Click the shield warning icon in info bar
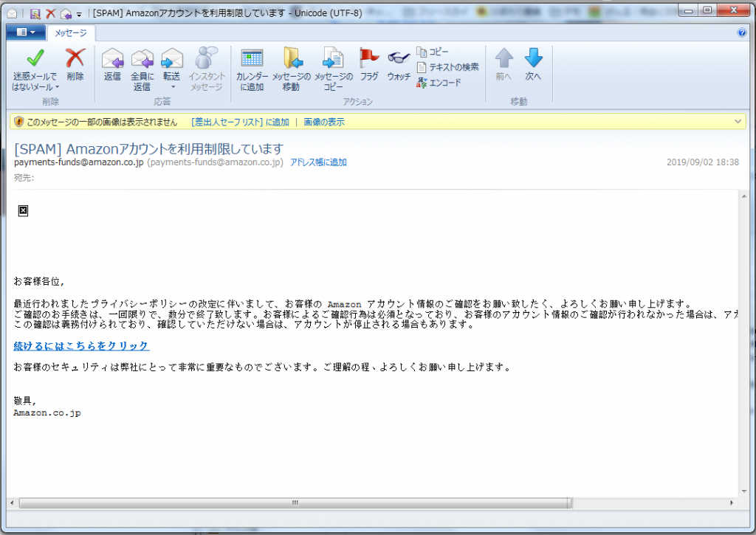Viewport: 756px width, 535px height. coord(18,122)
